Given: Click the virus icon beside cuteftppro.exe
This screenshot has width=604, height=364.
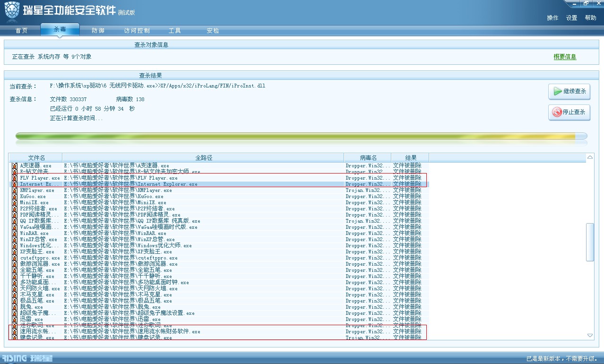Looking at the screenshot, I should click(15, 258).
